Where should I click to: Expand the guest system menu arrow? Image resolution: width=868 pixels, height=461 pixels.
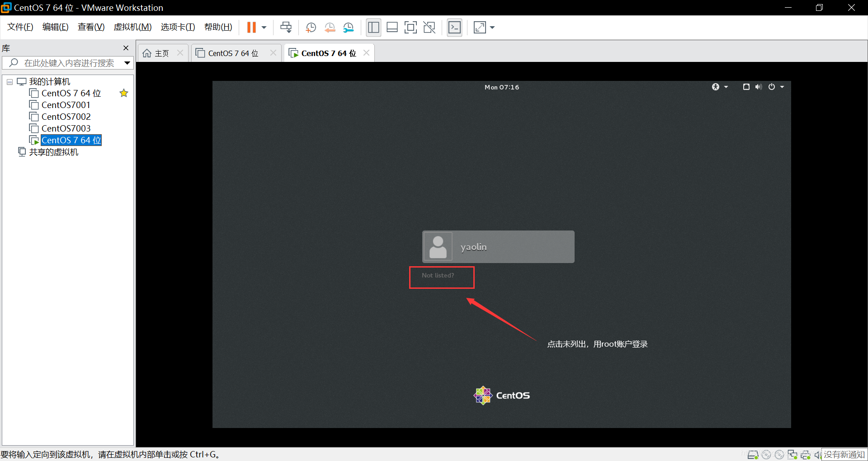[x=782, y=87]
